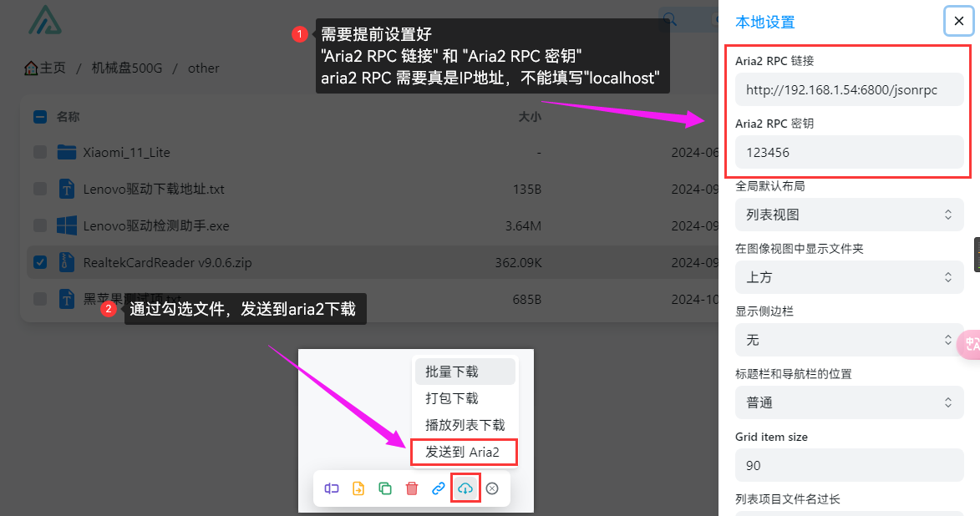Click the Aria2 RPC 密钥 field showing 123456

coord(850,152)
